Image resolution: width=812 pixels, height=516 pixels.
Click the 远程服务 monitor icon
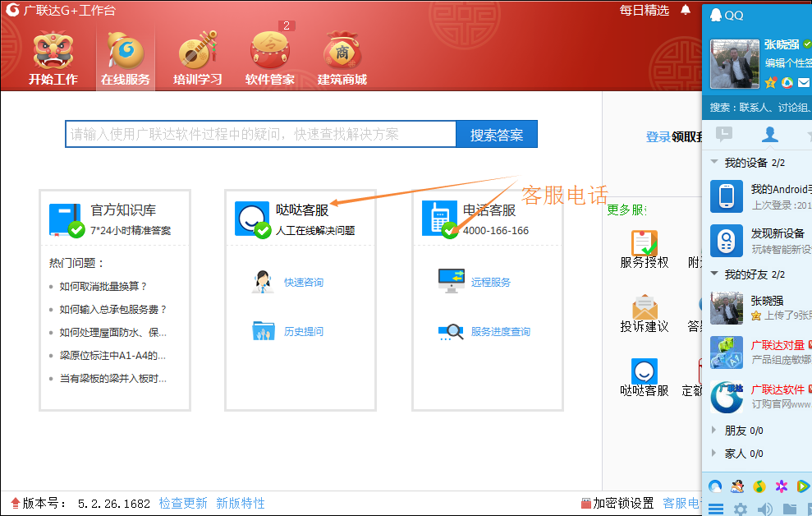point(451,281)
